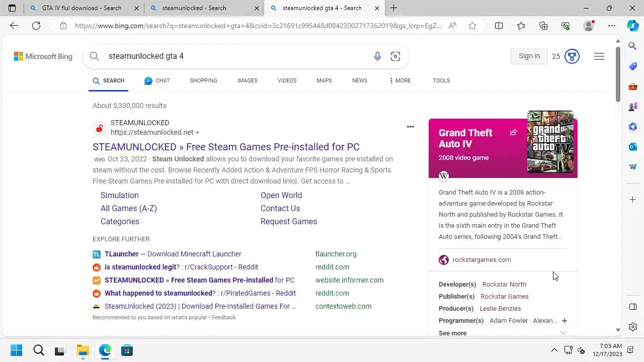Launch the Copilot sidebar icon
Screen dimensions: 644x362
click(633, 26)
